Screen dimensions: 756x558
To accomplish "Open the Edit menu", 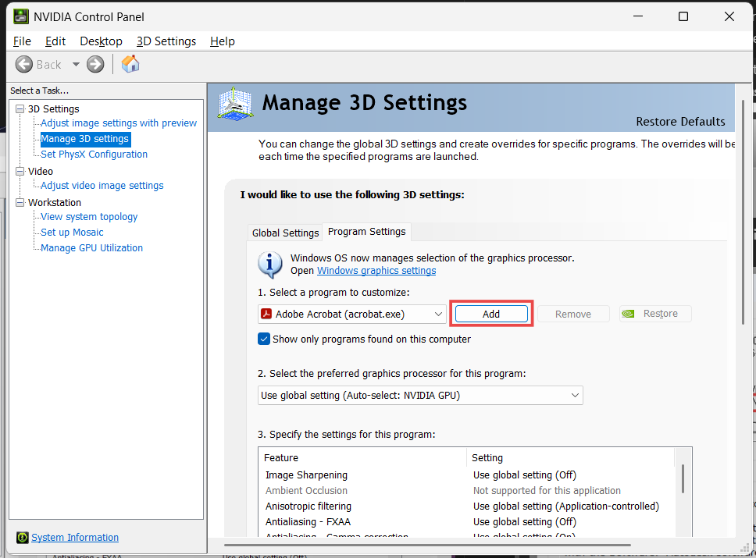I will click(x=55, y=41).
